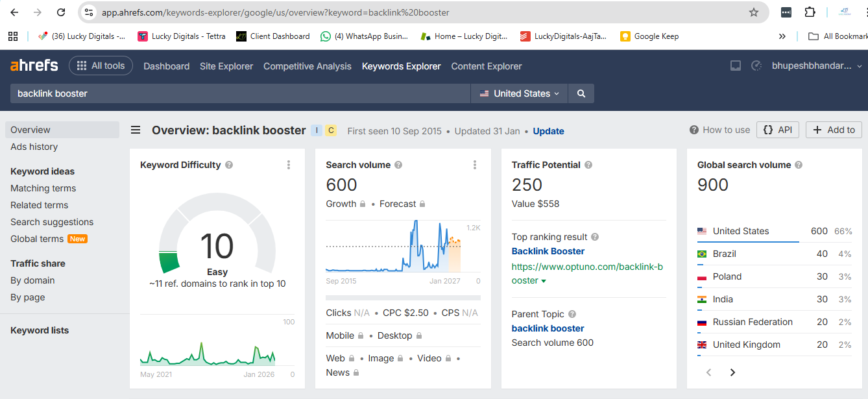Open the backlink booster parent topic link
Viewport: 868px width, 399px height.
548,328
